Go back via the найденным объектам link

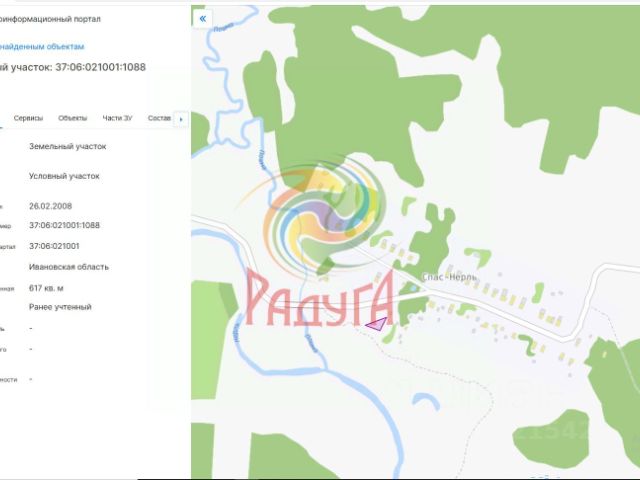point(42,47)
